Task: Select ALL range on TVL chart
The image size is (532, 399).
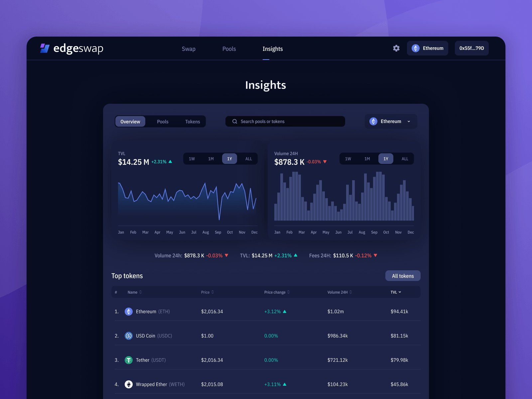Action: point(249,159)
